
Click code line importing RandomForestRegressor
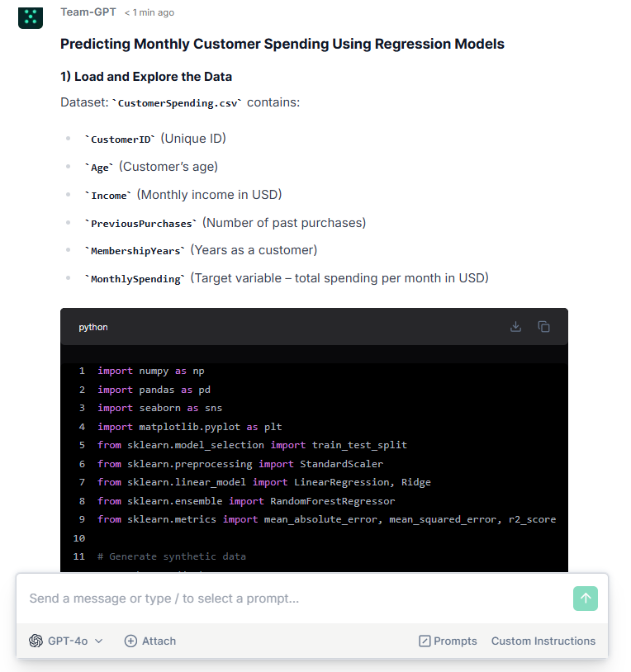246,501
